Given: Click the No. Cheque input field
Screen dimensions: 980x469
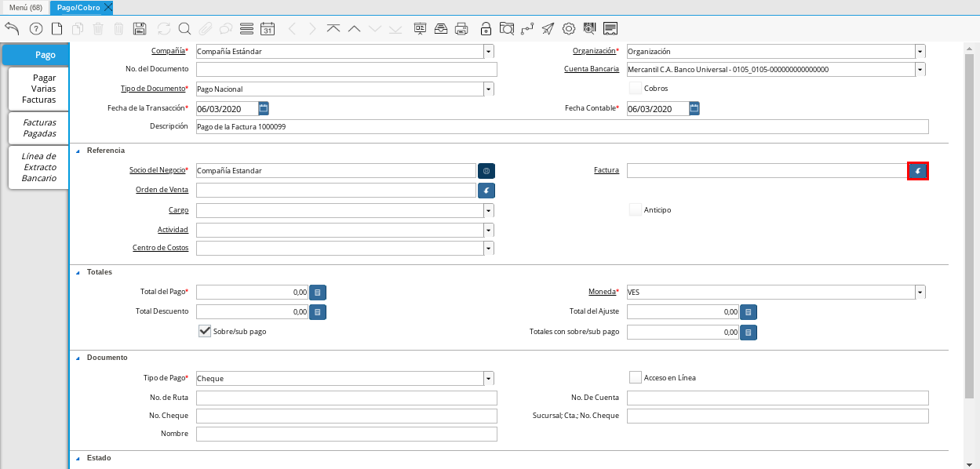Looking at the screenshot, I should click(346, 416).
